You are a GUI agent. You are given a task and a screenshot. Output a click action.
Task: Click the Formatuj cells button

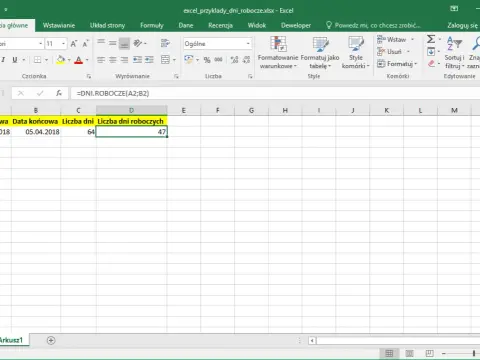pyautogui.click(x=397, y=63)
